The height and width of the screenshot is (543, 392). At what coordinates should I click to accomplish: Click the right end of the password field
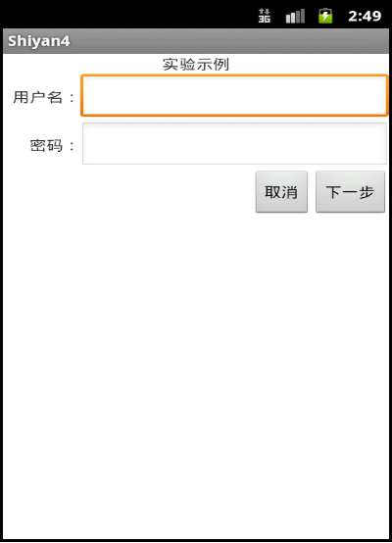[x=377, y=143]
